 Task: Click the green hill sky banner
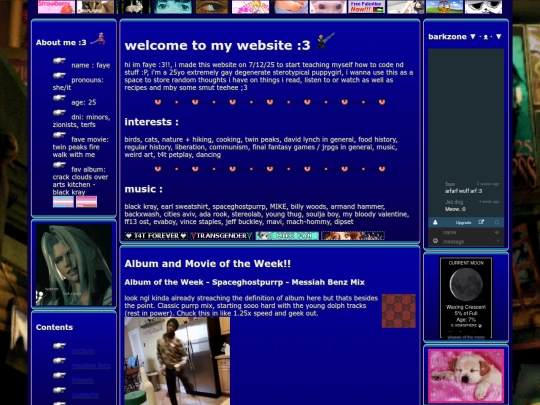coord(445,7)
